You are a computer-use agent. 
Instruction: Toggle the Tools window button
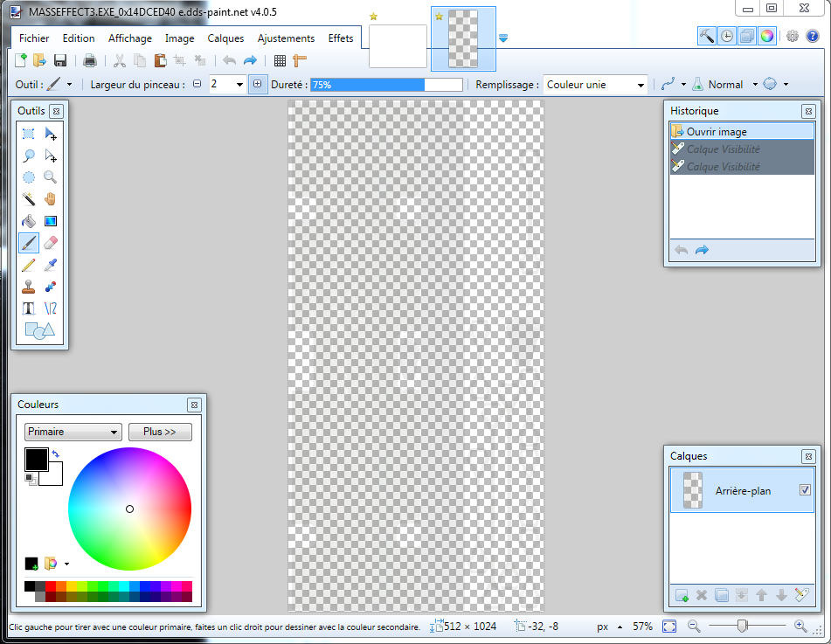click(x=706, y=36)
